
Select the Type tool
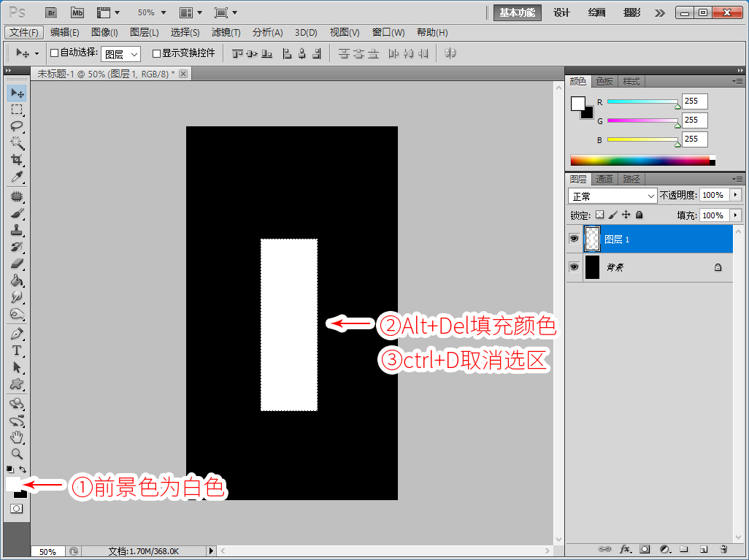(17, 350)
